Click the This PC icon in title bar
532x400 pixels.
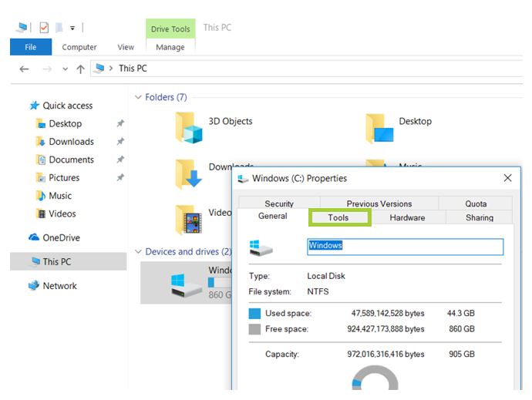coord(22,28)
